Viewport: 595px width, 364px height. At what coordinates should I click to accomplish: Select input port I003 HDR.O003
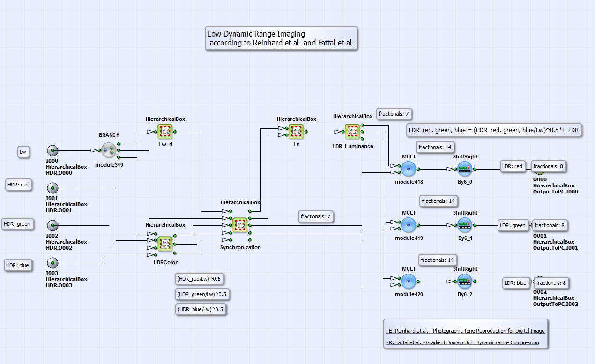[52, 263]
